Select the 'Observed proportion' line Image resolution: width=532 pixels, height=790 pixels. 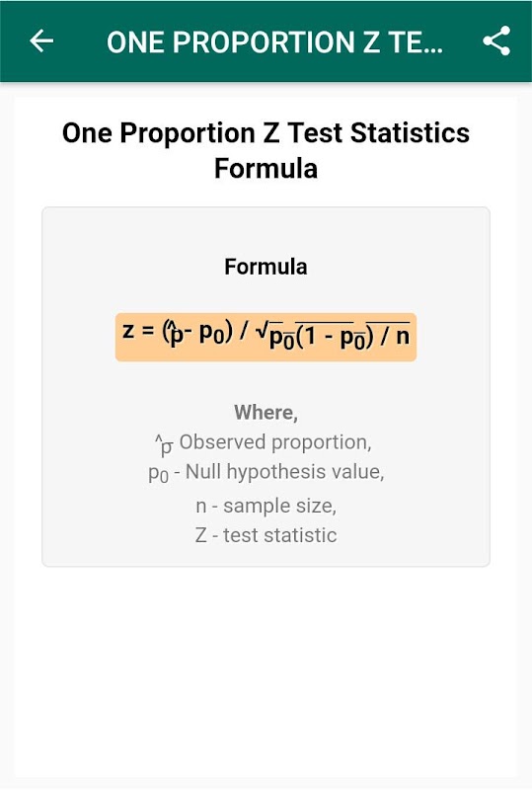(264, 443)
